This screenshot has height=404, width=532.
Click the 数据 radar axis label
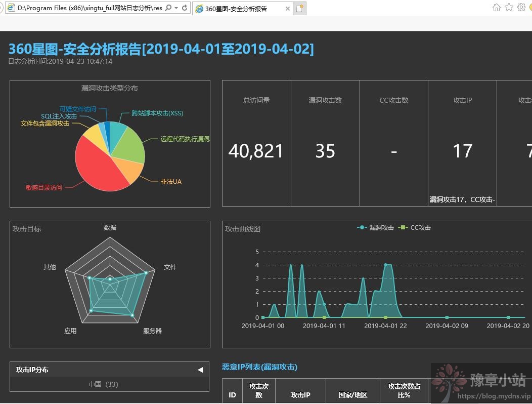click(x=110, y=228)
